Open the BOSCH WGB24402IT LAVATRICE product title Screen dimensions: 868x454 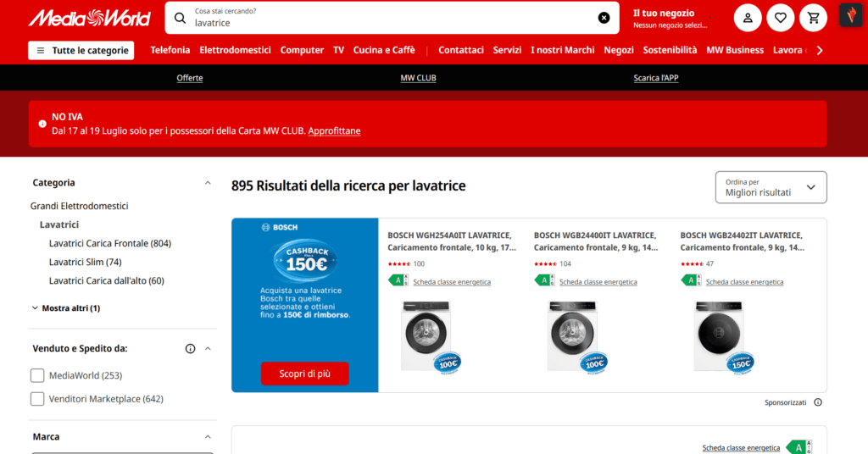(x=743, y=241)
